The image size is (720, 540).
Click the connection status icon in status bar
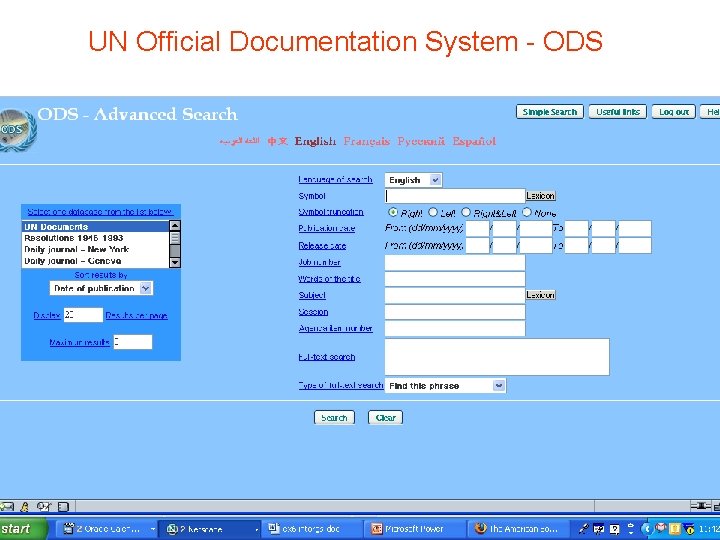tap(701, 506)
